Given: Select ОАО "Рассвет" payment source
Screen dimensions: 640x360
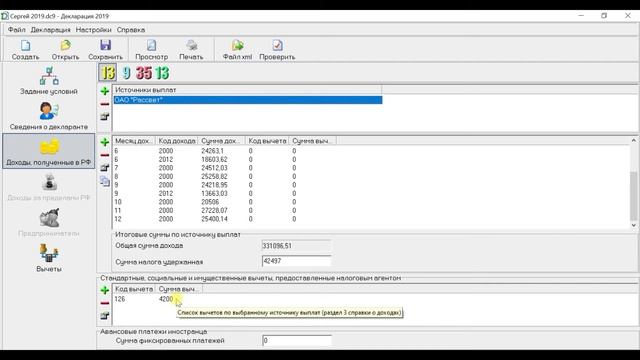Looking at the screenshot, I should [x=248, y=100].
